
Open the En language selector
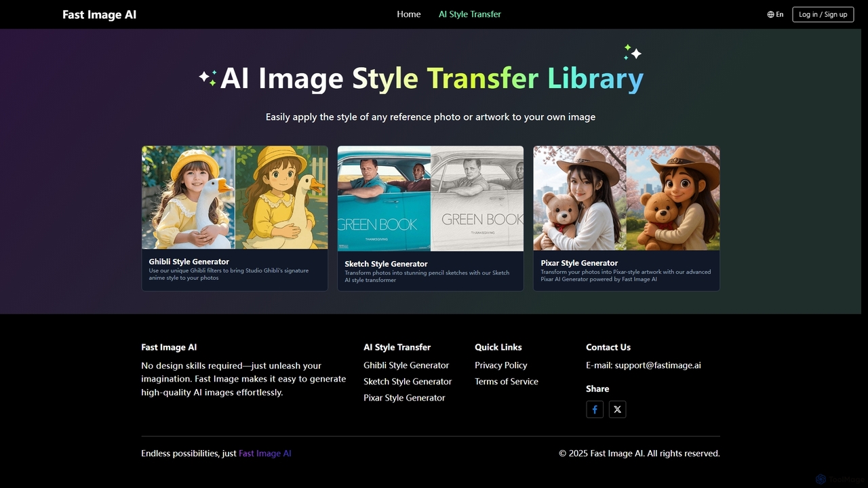775,14
